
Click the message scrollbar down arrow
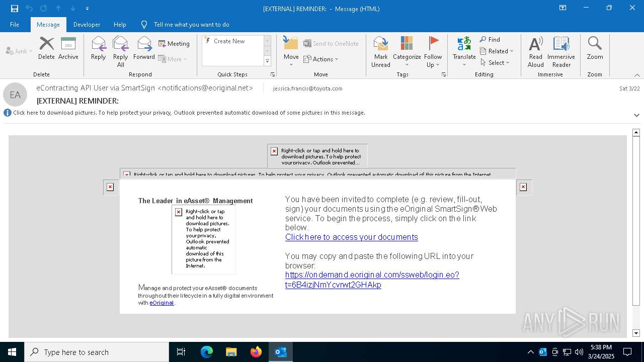click(636, 333)
